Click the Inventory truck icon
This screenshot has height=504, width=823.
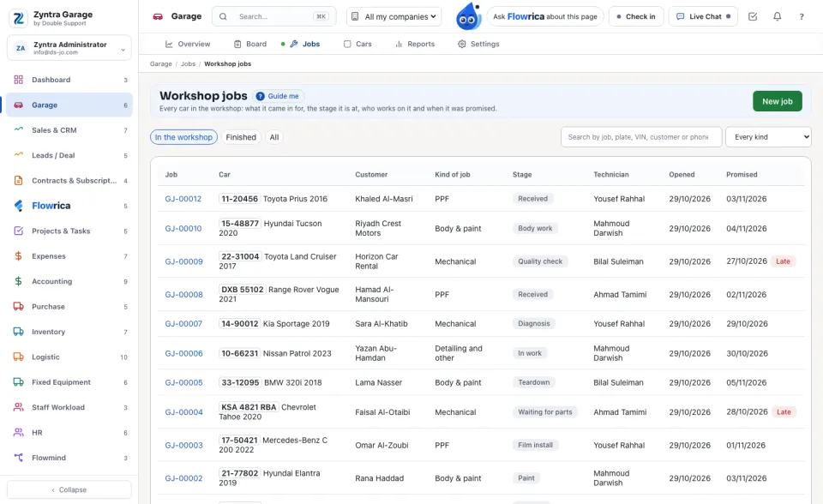(x=18, y=332)
